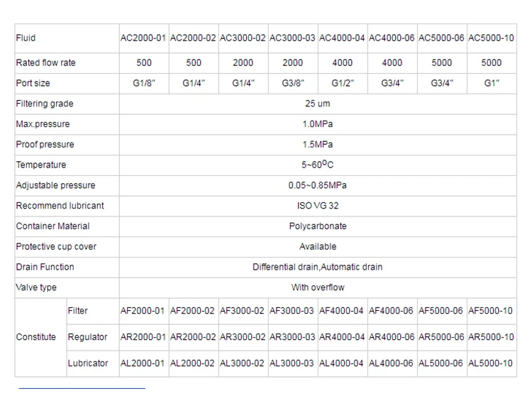Viewport: 532px width, 401px height.
Task: Click the AC2000-02 column header
Action: point(194,38)
